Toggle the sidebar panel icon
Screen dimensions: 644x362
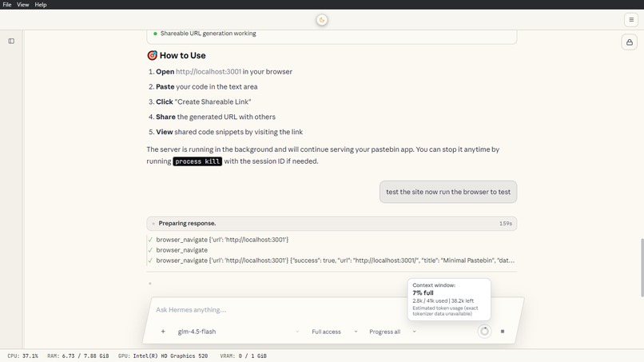tap(11, 41)
